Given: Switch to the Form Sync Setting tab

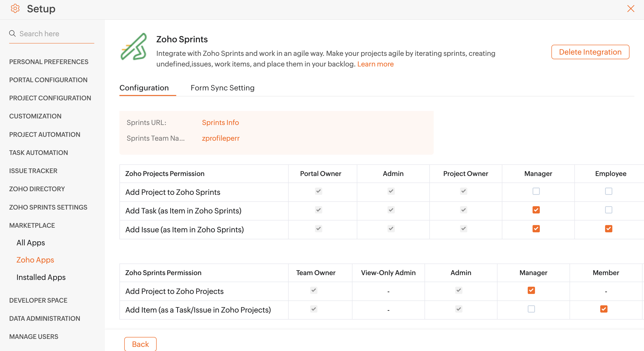Looking at the screenshot, I should 222,88.
